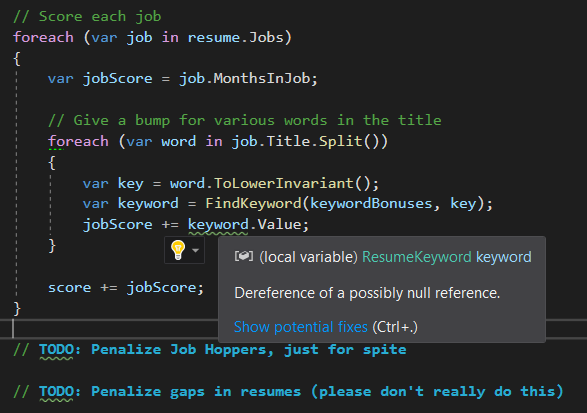
Task: Click the Show potential fixes link
Action: click(x=301, y=327)
